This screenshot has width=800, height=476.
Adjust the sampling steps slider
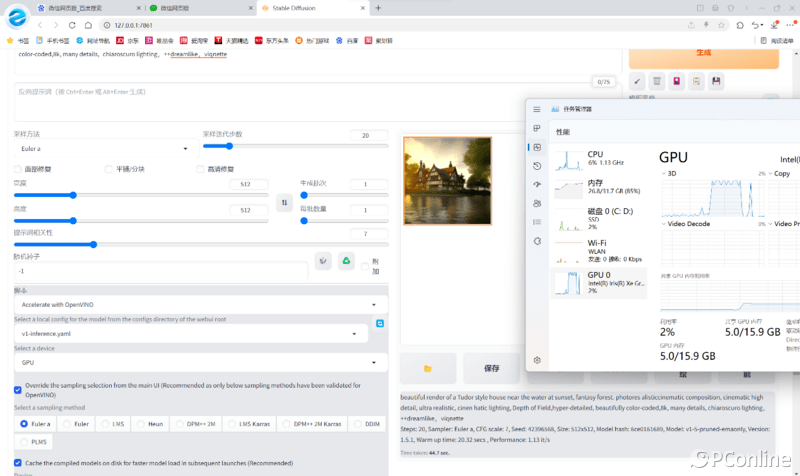[205, 146]
